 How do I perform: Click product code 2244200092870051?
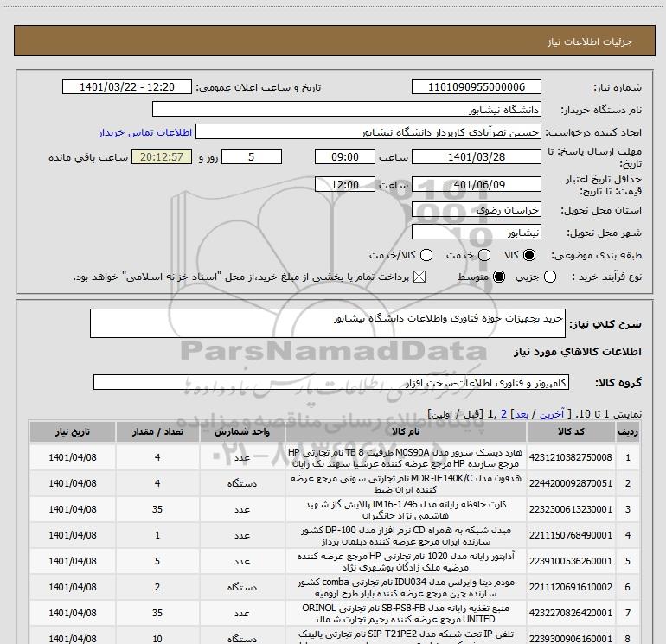point(571,483)
